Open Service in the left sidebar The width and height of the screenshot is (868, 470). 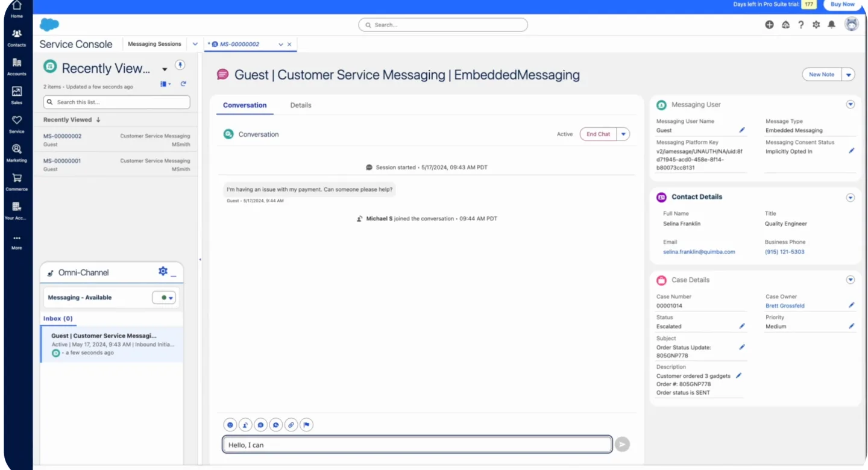pyautogui.click(x=17, y=124)
